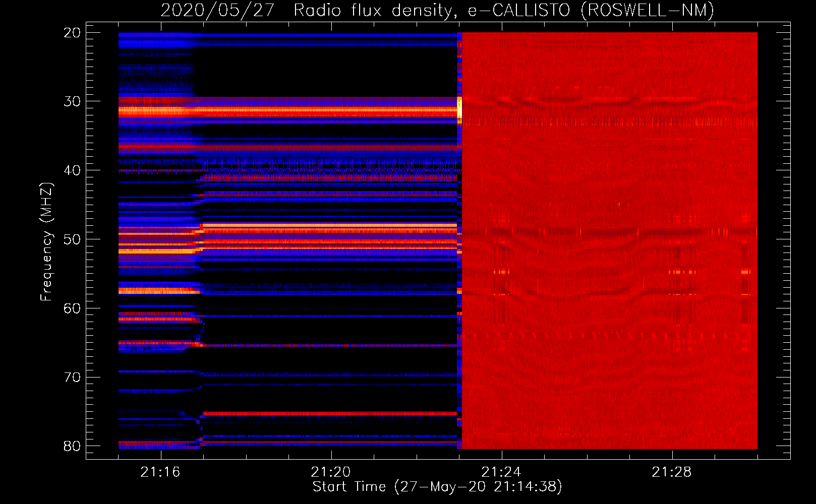Click the plot title with date 2020/05/27
This screenshot has width=816, height=504.
click(x=437, y=10)
